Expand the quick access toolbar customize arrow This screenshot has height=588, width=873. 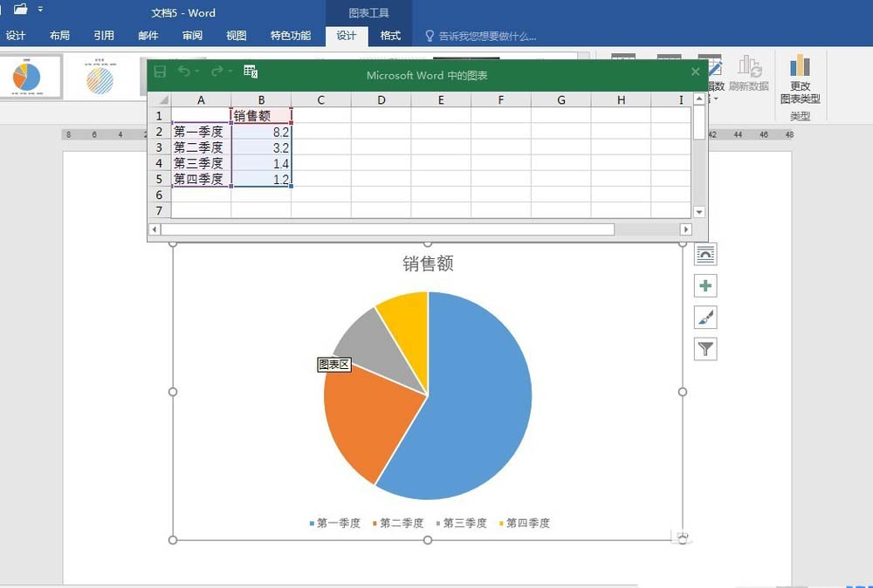[x=40, y=10]
